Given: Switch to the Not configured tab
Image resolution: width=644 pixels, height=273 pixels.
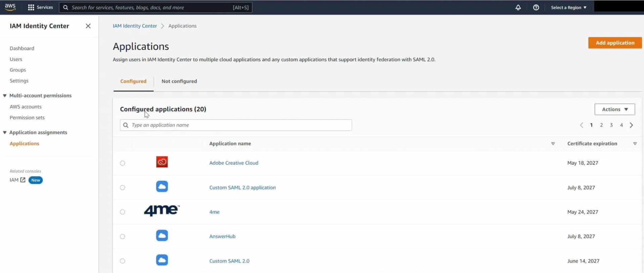Looking at the screenshot, I should (x=179, y=81).
